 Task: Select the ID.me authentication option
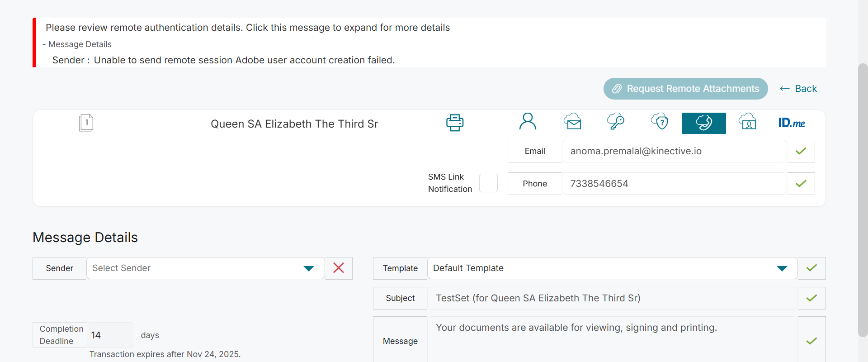coord(792,123)
